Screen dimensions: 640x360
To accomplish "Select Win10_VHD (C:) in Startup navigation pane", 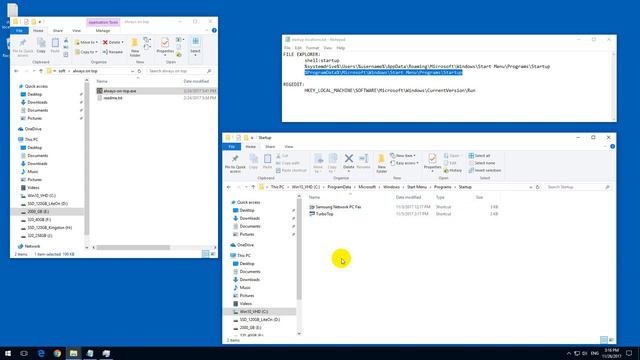I will (x=253, y=311).
